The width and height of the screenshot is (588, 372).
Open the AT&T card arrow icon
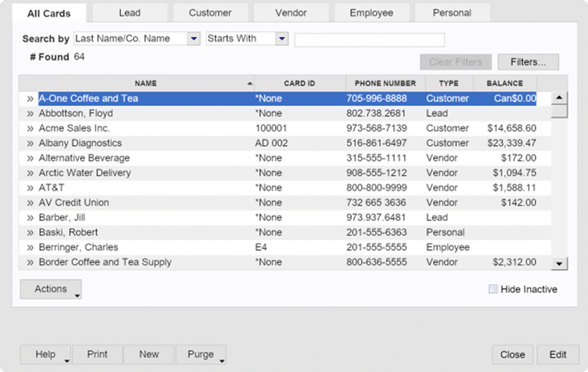[x=30, y=188]
